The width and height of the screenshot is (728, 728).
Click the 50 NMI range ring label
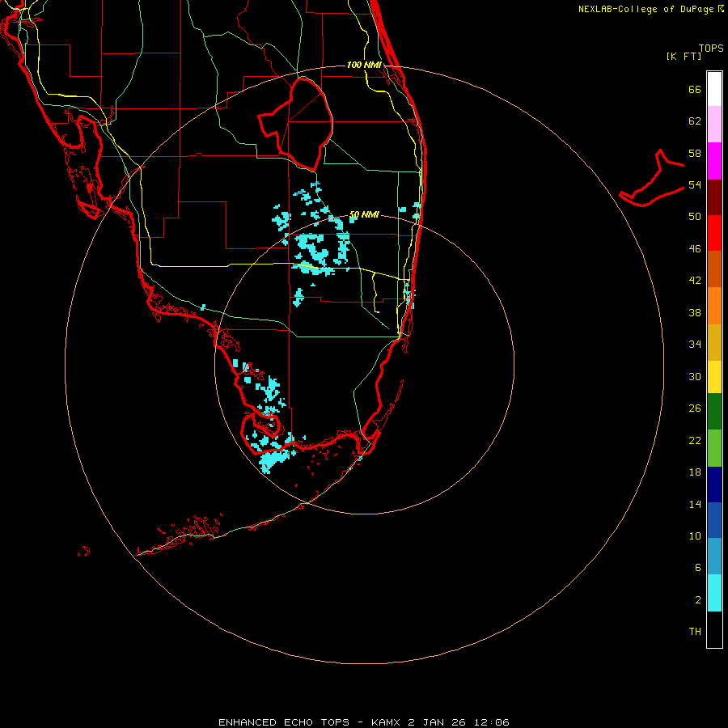364,214
